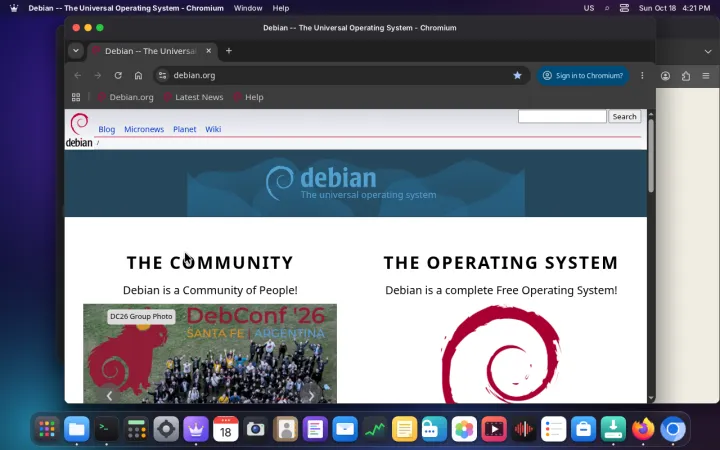Open the system monitor chart app in dock
720x450 pixels.
click(x=375, y=429)
